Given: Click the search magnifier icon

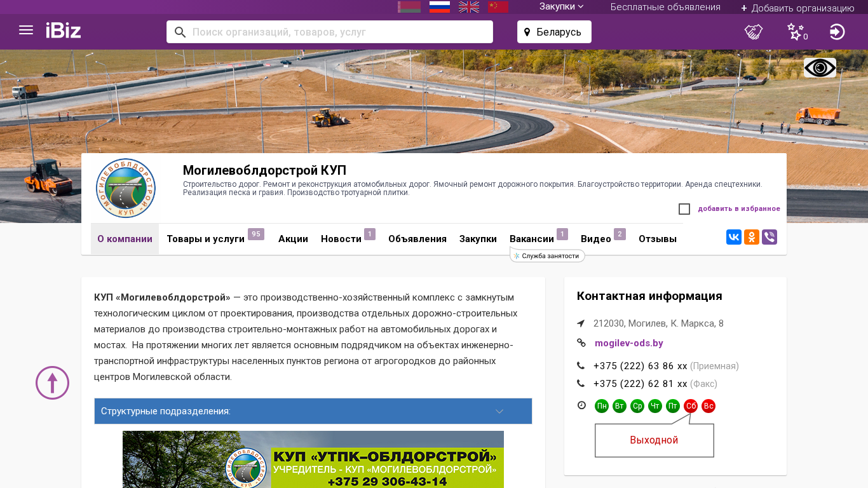Looking at the screenshot, I should [180, 32].
